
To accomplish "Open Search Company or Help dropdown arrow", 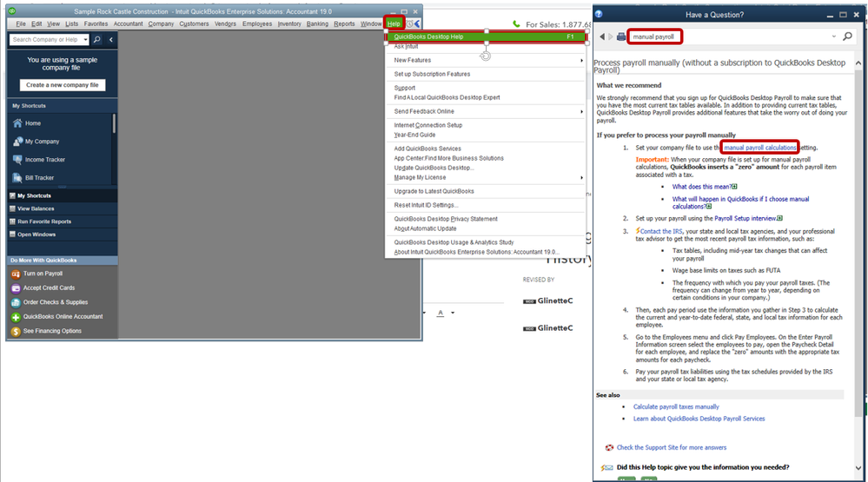I will point(85,40).
